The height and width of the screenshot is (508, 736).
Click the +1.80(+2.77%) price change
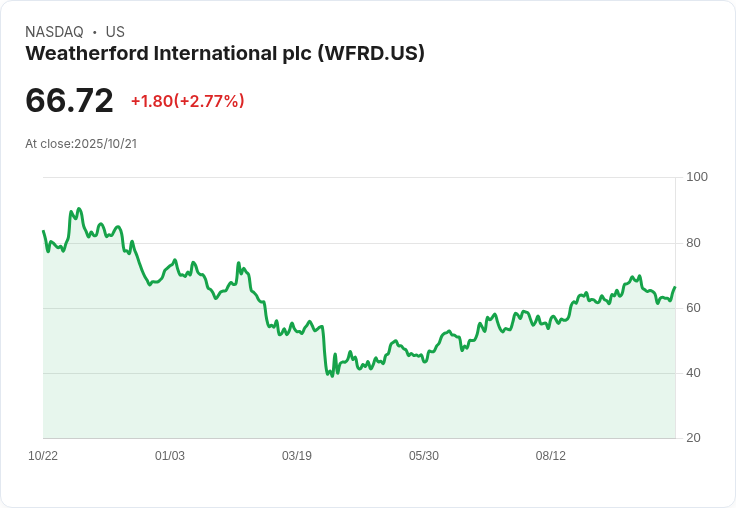click(188, 101)
